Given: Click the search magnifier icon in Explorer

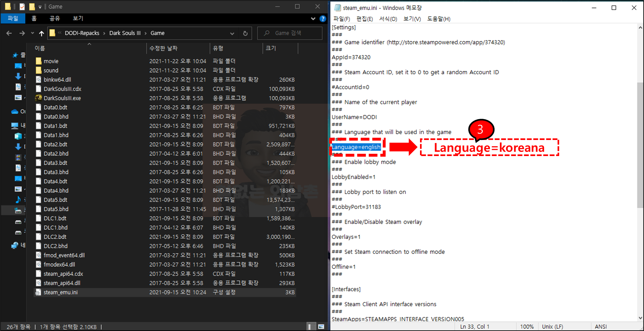Looking at the screenshot, I should (x=267, y=33).
